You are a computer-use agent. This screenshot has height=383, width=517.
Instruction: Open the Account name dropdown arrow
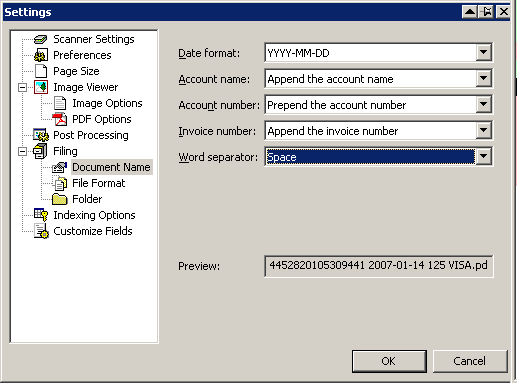[x=483, y=78]
